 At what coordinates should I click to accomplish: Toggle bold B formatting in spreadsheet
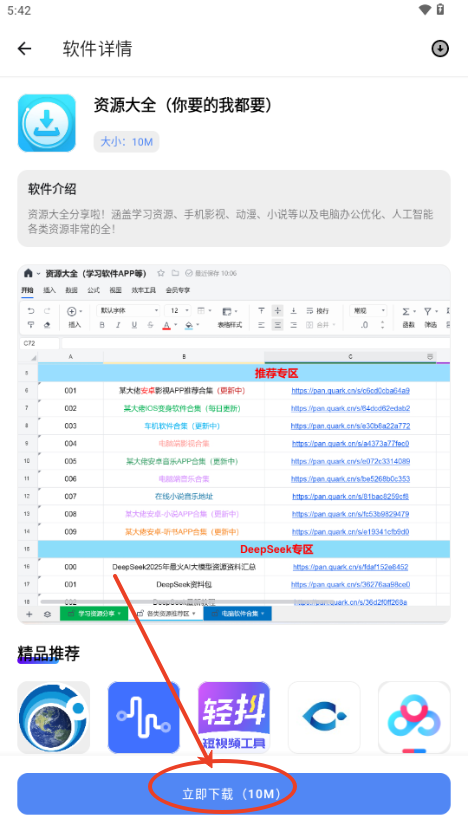102,325
